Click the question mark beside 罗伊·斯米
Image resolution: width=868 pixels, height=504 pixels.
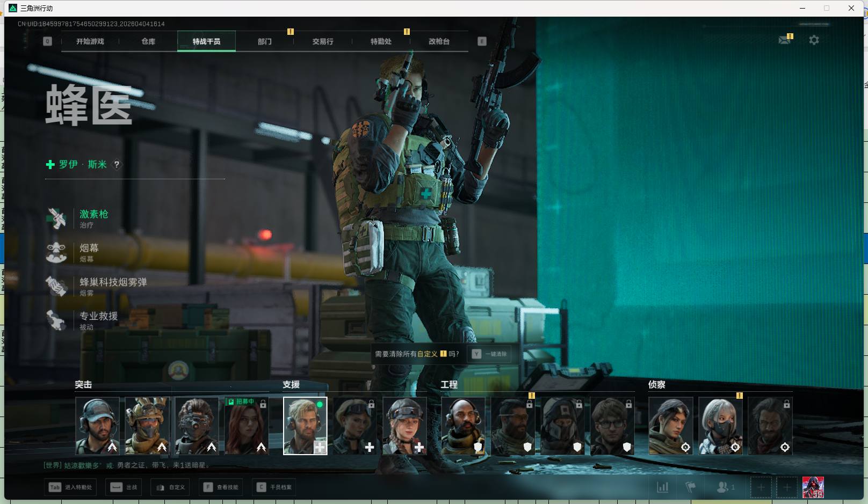[x=117, y=165]
